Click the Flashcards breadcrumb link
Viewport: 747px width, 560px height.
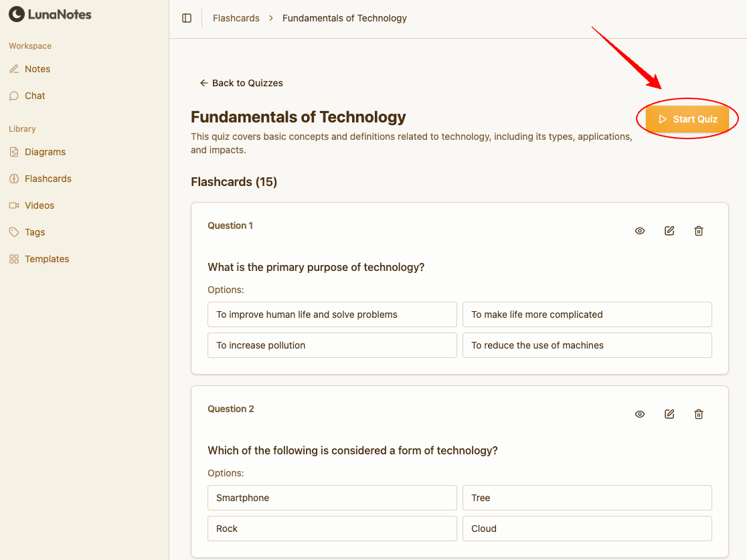(236, 18)
